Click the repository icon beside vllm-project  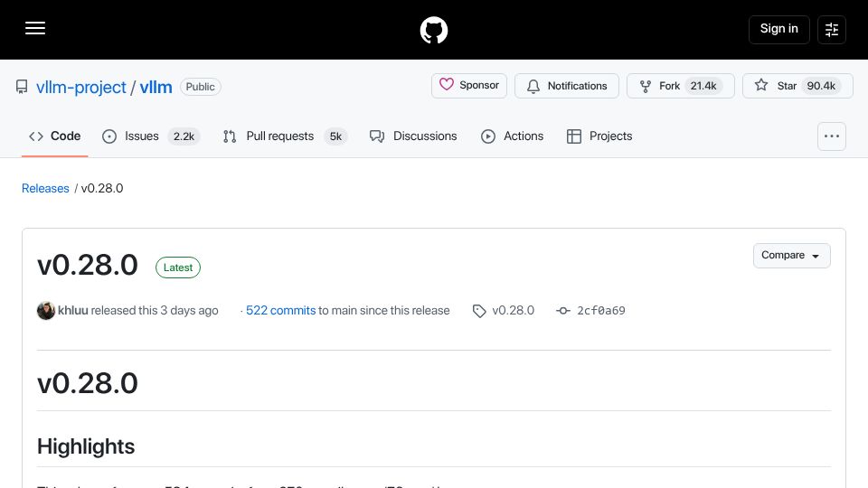pos(22,87)
